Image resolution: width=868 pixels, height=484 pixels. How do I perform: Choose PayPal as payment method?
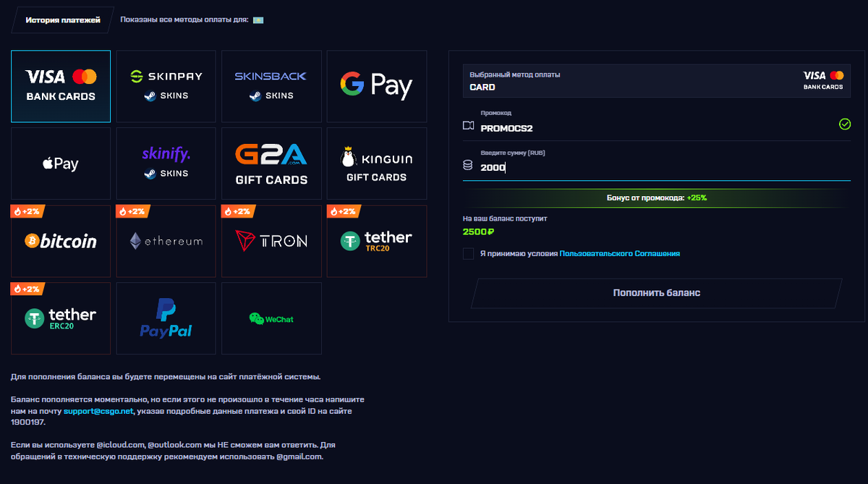point(166,318)
